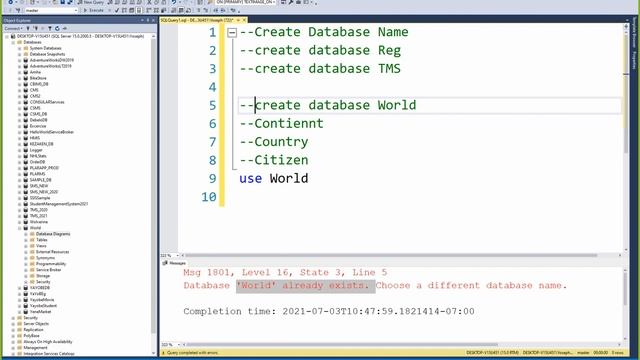This screenshot has width=640, height=360.
Task: Select Database Diagrams under World
Action: [53, 234]
